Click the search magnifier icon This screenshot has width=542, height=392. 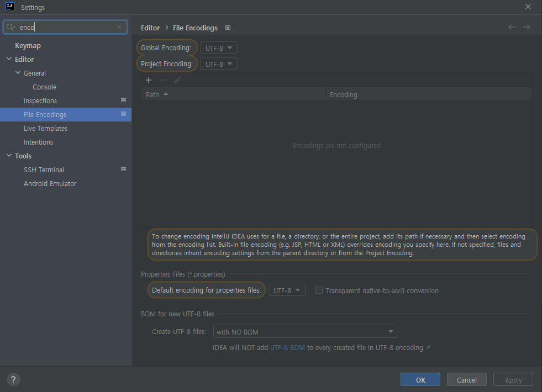point(10,27)
